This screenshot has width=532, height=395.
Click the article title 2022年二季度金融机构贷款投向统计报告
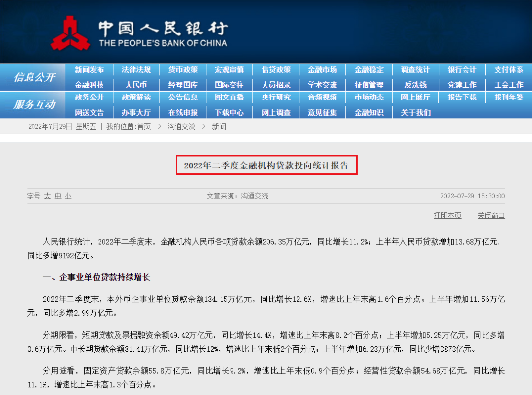(266, 165)
